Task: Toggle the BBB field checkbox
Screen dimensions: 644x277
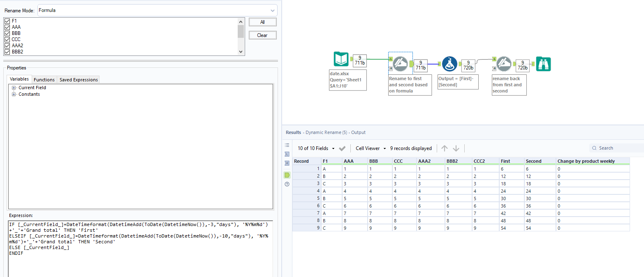Action: [x=7, y=33]
